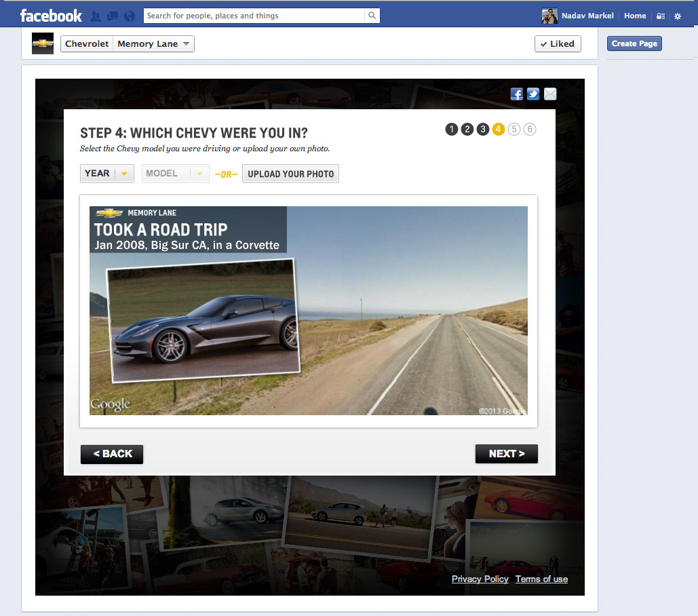Image resolution: width=698 pixels, height=616 pixels.
Task: Open Nadav Markel profile name link
Action: point(587,16)
